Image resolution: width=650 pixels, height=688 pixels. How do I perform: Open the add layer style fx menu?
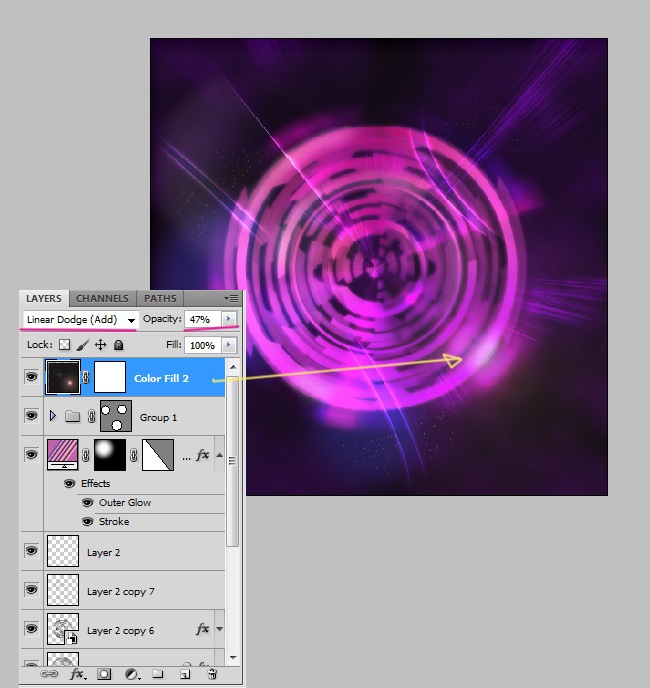tap(77, 675)
